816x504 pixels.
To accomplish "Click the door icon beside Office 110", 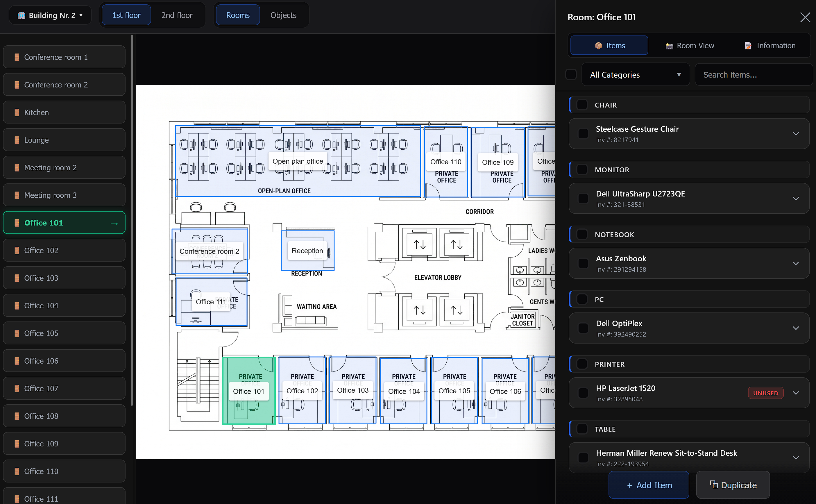I will (17, 471).
